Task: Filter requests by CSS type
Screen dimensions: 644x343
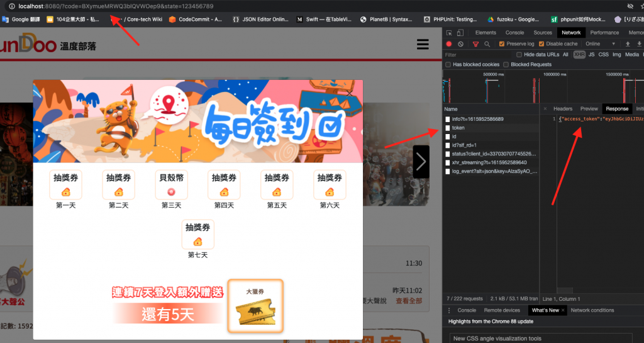Action: click(x=603, y=55)
